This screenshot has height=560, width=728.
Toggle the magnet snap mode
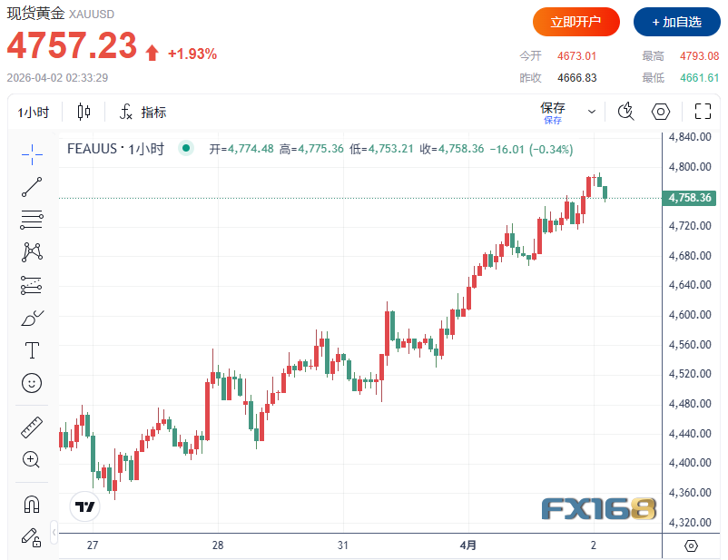32,504
